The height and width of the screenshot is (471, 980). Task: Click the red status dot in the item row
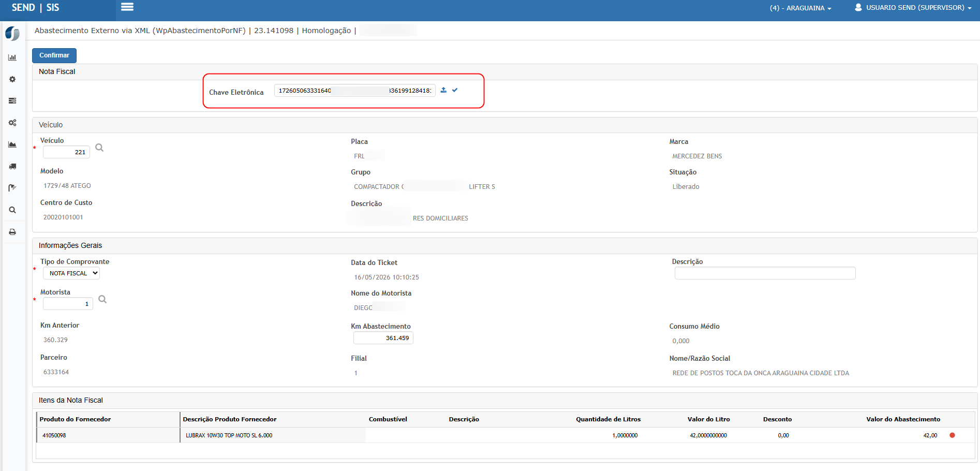click(952, 435)
